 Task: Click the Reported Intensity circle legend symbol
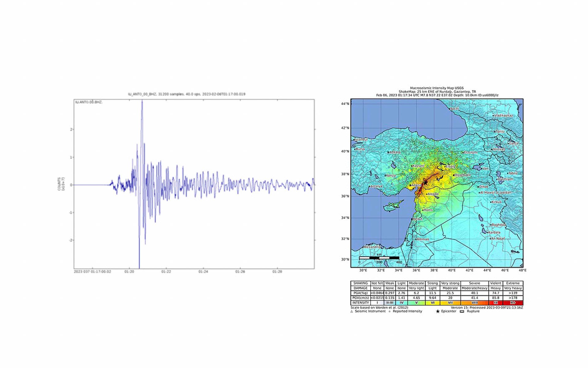click(x=390, y=311)
